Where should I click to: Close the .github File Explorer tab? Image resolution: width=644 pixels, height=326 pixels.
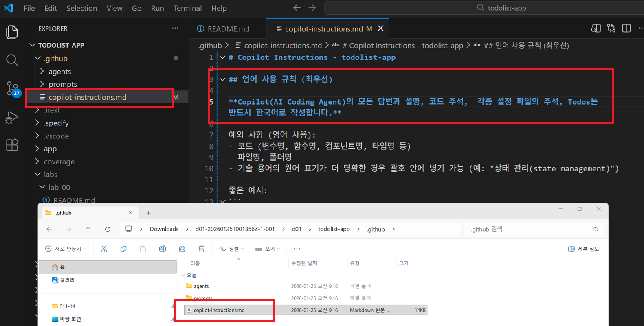[130, 213]
